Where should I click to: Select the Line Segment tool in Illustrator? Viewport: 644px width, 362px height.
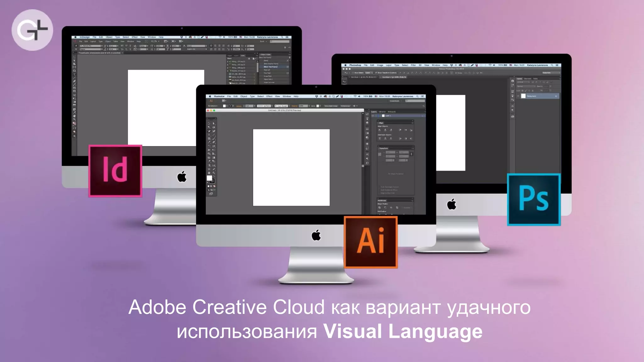(x=214, y=135)
